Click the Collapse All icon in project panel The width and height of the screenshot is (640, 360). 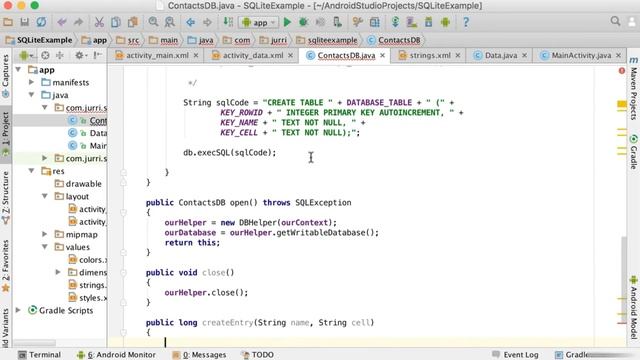(x=60, y=55)
